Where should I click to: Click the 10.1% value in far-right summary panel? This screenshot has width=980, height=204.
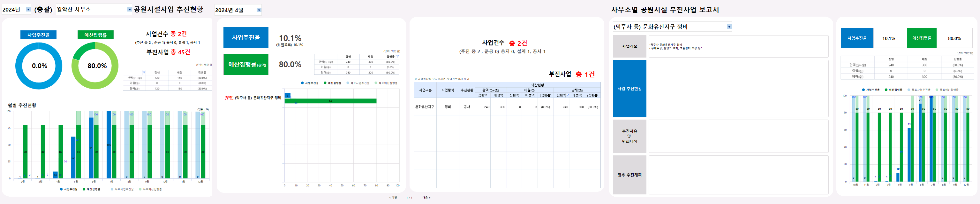(x=889, y=38)
